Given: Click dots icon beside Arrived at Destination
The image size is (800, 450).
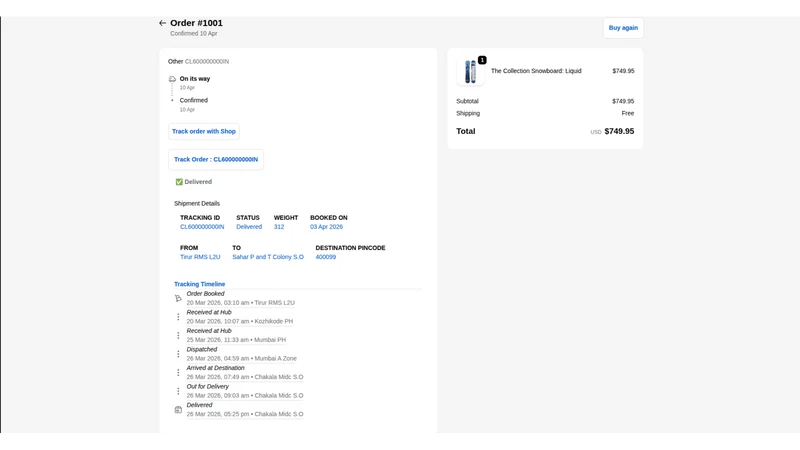Looking at the screenshot, I should click(x=178, y=372).
